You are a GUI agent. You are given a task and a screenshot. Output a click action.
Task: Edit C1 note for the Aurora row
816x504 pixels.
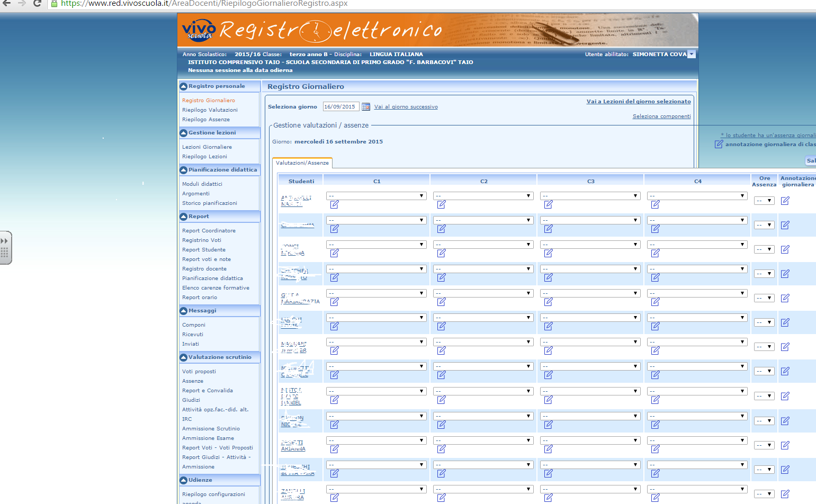click(335, 498)
